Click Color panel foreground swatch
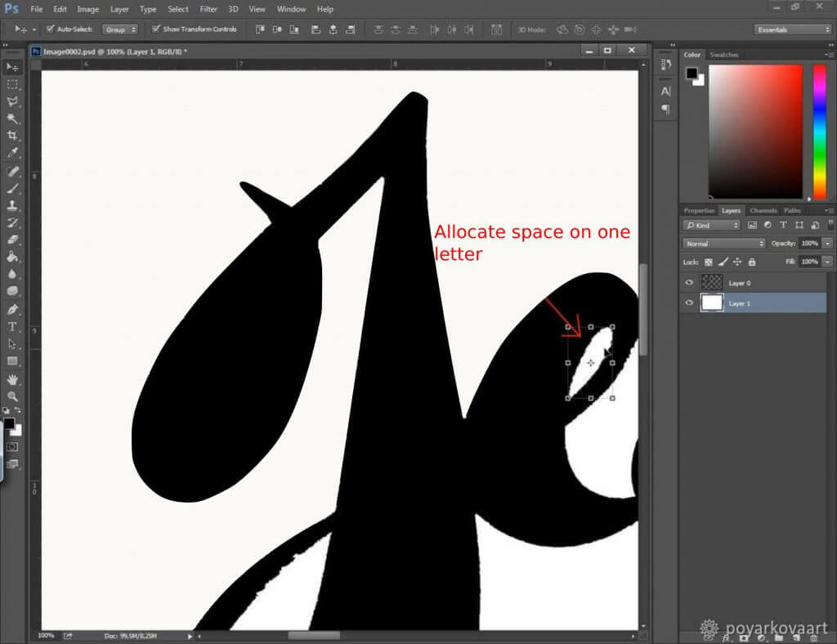The height and width of the screenshot is (644, 837). [692, 73]
